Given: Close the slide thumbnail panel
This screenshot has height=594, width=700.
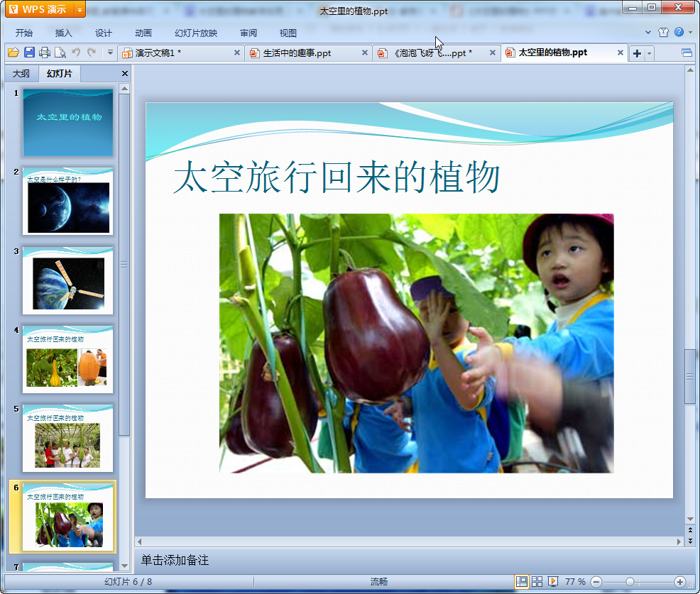Looking at the screenshot, I should (x=125, y=74).
